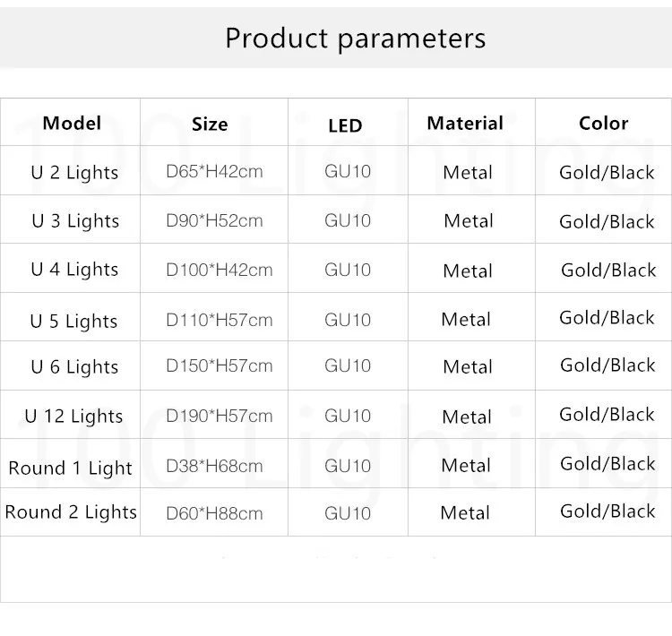Select the Round 2 Lights model cell
The width and height of the screenshot is (672, 636).
coord(71,512)
